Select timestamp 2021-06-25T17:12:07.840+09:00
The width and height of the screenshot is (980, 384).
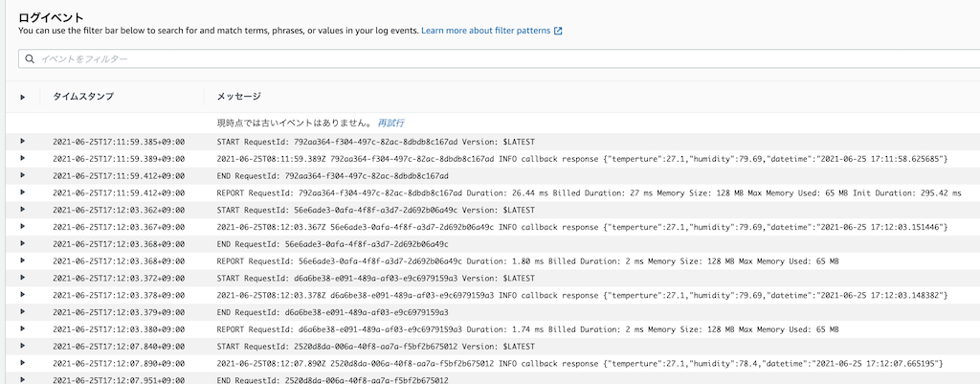119,346
